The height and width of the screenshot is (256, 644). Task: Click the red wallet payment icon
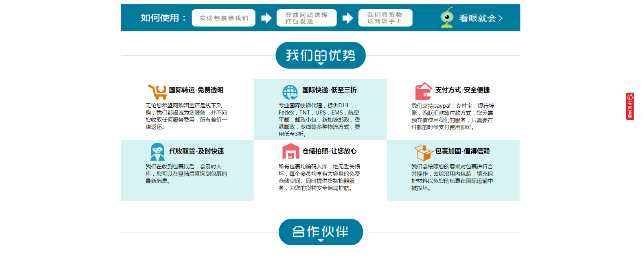pyautogui.click(x=423, y=91)
